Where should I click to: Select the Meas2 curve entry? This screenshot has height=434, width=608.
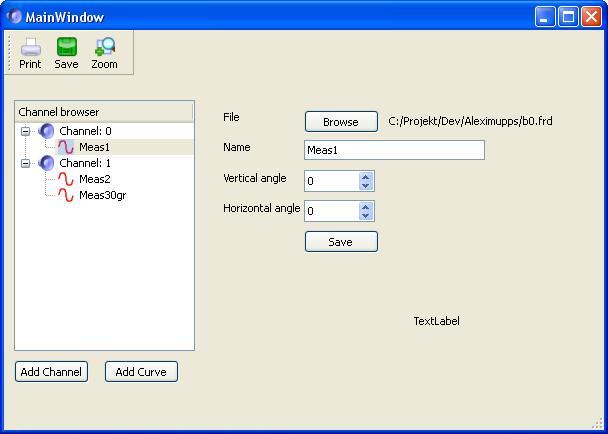(95, 179)
